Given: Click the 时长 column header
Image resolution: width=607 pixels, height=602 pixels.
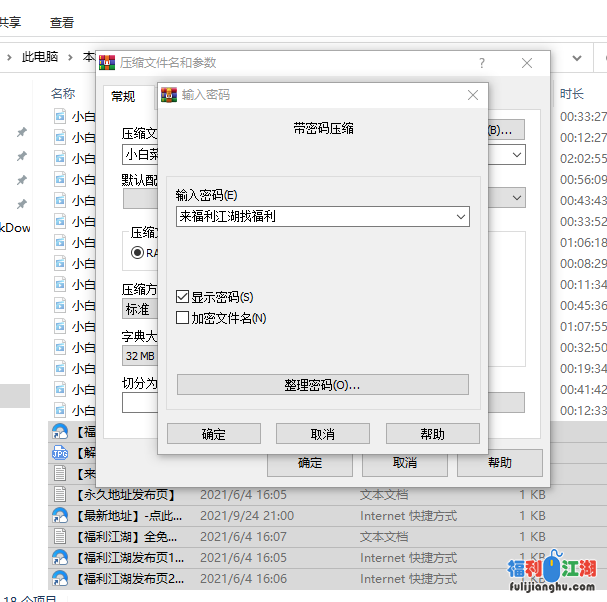Looking at the screenshot, I should [572, 94].
